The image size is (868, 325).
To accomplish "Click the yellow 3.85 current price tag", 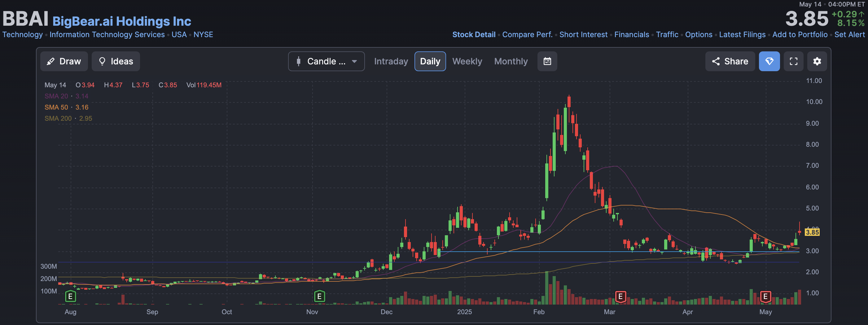I will (812, 232).
